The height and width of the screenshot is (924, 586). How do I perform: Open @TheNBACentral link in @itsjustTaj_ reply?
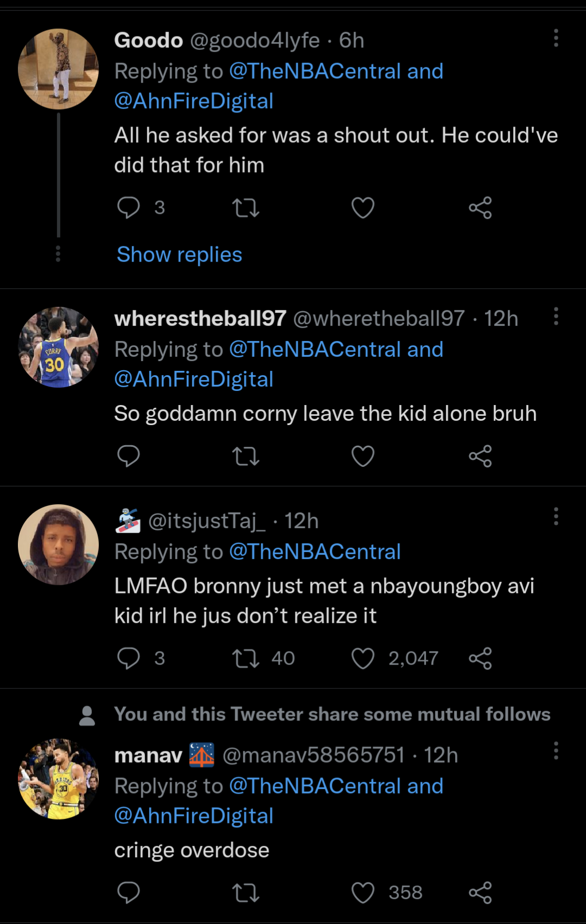tap(314, 552)
